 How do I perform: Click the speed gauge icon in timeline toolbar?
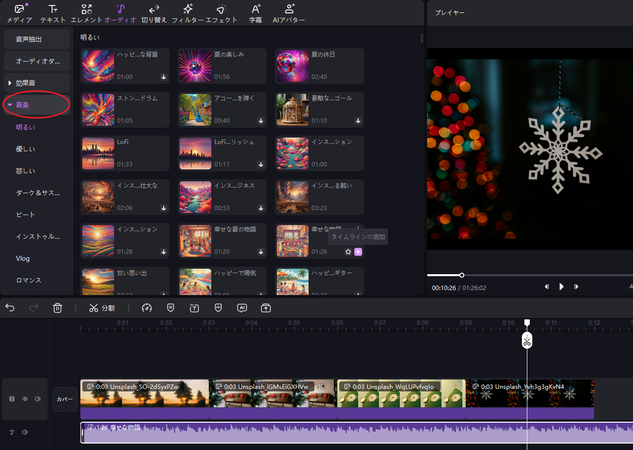[146, 308]
